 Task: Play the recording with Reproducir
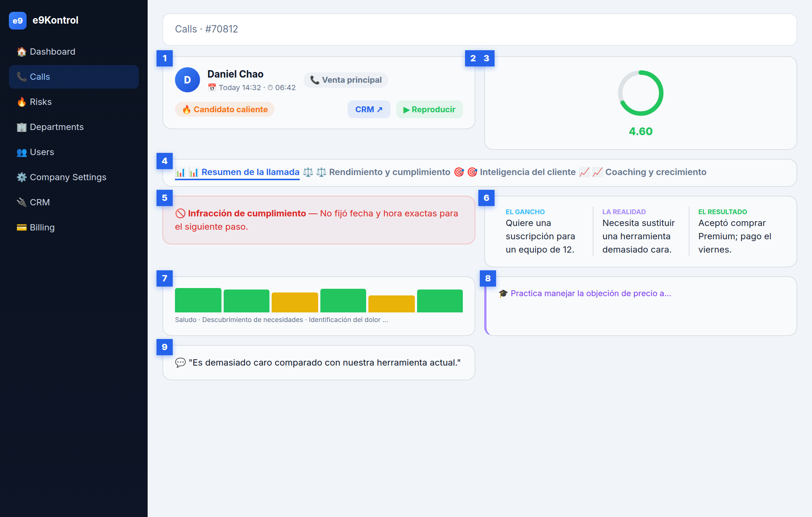(430, 109)
